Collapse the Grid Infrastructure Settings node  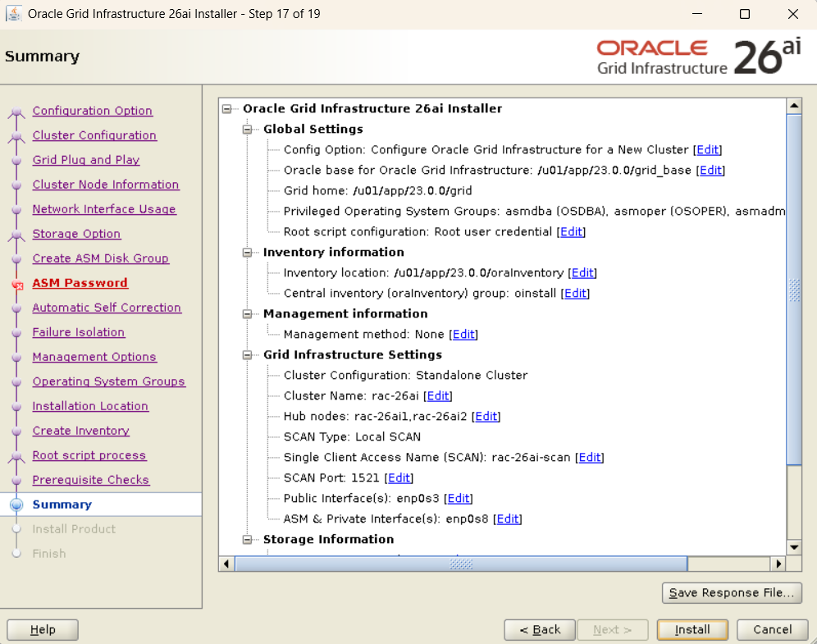(x=247, y=355)
